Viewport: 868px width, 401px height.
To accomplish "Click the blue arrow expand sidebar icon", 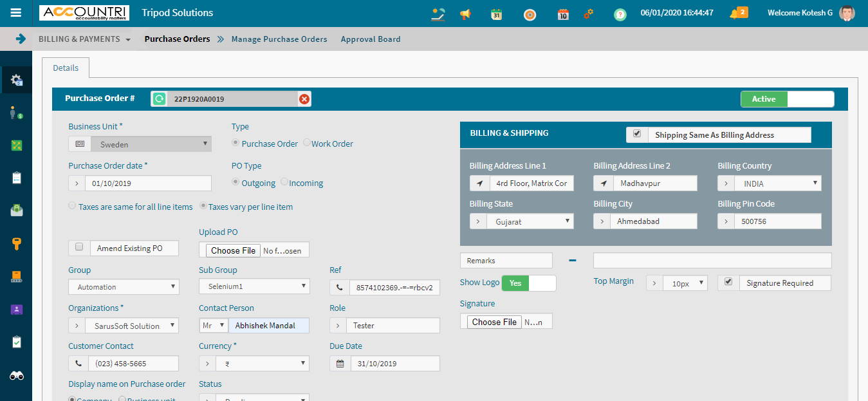I will pos(21,39).
